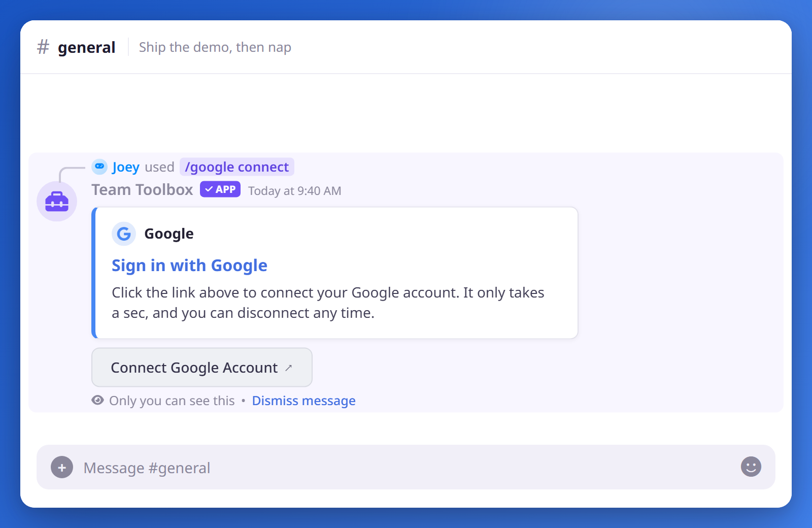Screen dimensions: 812x528
Task: Dismiss the ephemeral message
Action: tap(303, 401)
